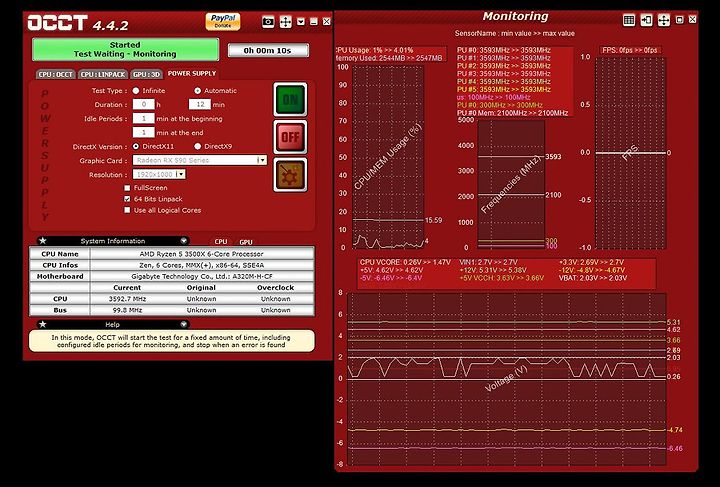The width and height of the screenshot is (720, 487).
Task: Click the 99.8 MHz bus value
Action: tap(127, 310)
